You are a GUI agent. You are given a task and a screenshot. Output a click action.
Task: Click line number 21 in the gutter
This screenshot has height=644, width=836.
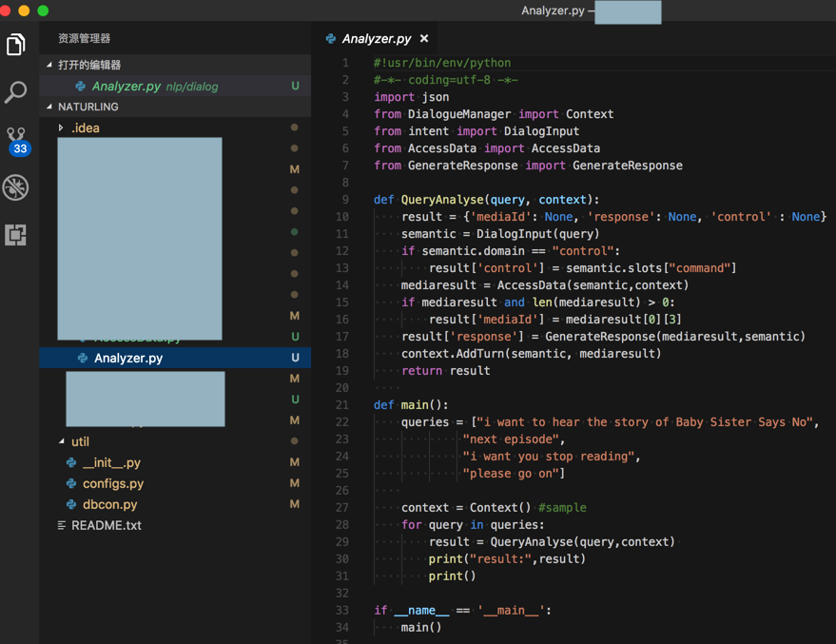point(342,404)
